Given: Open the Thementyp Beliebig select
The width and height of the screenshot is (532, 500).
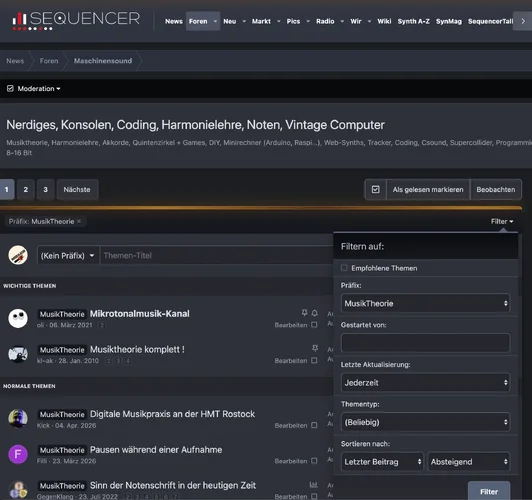Looking at the screenshot, I should (x=425, y=422).
